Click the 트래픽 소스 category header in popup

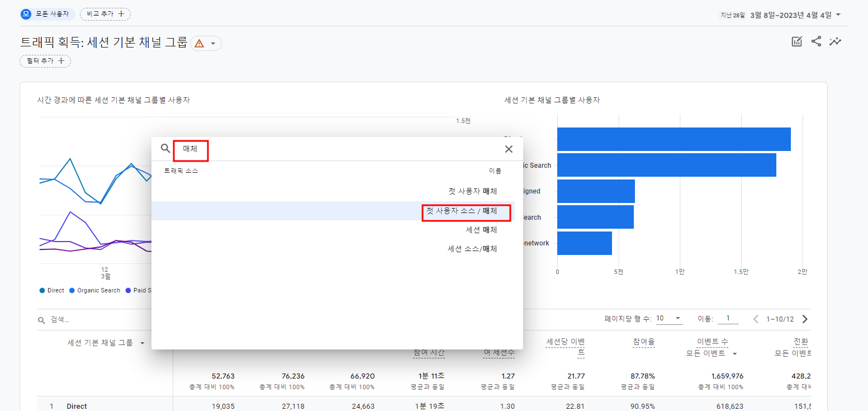(181, 171)
